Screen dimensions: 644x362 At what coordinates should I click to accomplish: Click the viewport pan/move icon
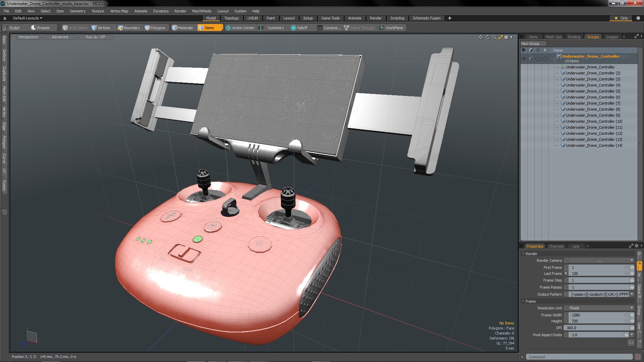(x=481, y=37)
